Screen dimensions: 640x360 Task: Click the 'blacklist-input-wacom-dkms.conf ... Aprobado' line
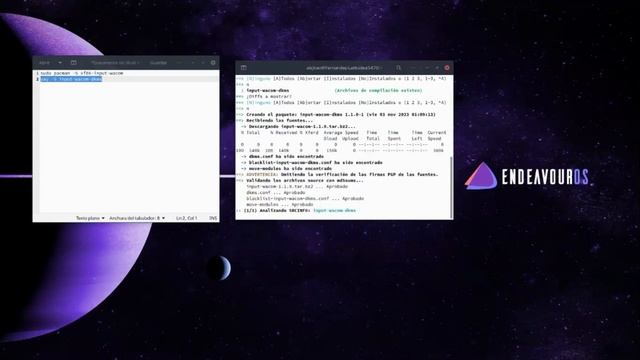click(x=305, y=198)
